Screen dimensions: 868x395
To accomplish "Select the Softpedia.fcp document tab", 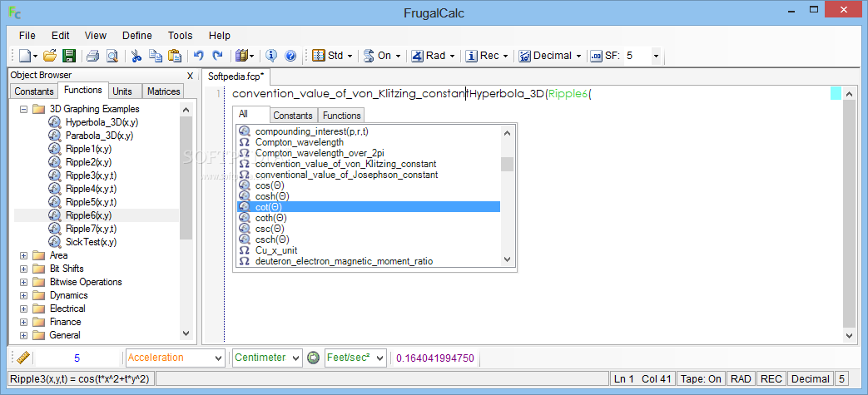I will point(236,77).
